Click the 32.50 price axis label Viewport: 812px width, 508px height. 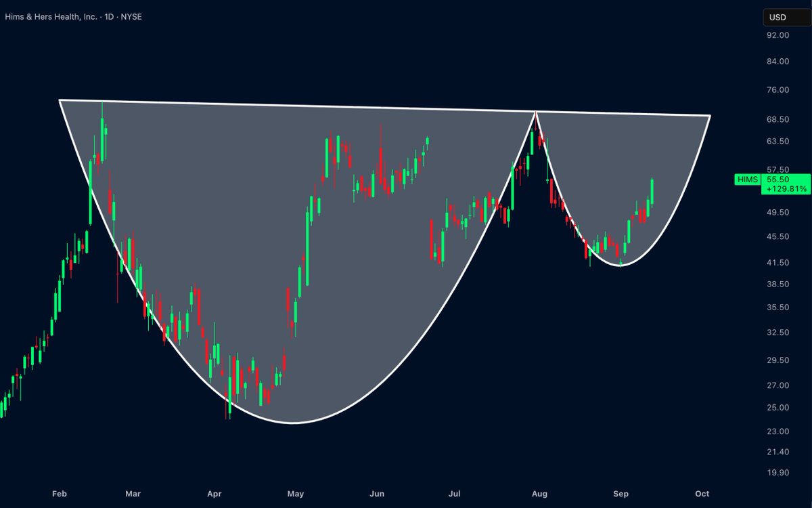[778, 333]
